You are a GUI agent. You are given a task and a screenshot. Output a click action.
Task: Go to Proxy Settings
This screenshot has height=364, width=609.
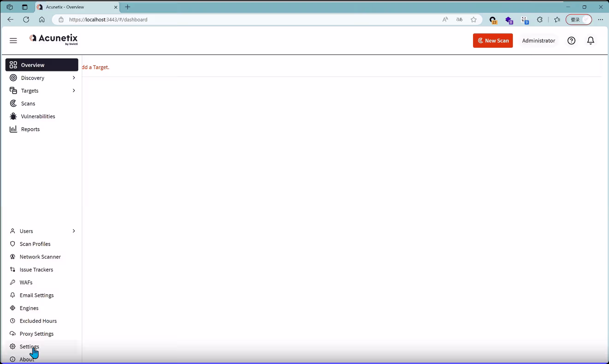pos(37,334)
